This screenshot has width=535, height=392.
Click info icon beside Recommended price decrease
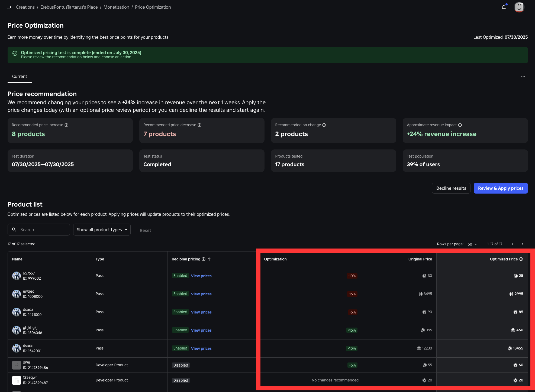click(x=200, y=125)
